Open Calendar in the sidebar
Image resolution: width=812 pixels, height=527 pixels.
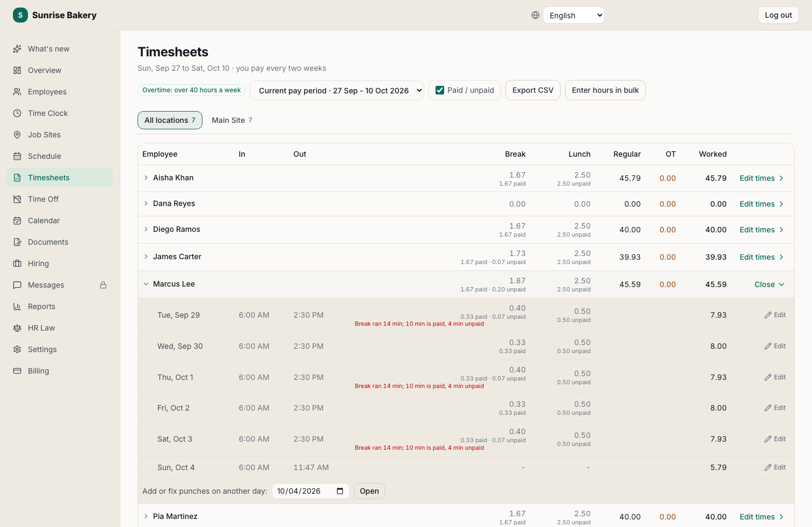60,221
